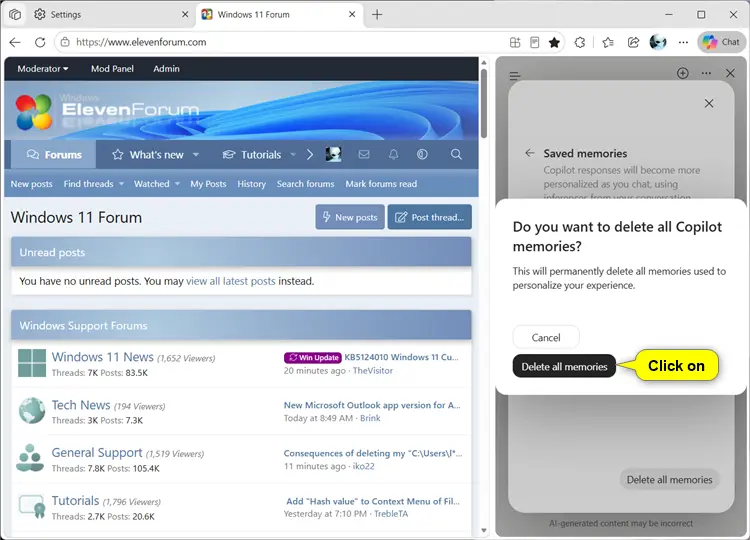Open the What's new tab
This screenshot has width=750, height=540.
[148, 154]
